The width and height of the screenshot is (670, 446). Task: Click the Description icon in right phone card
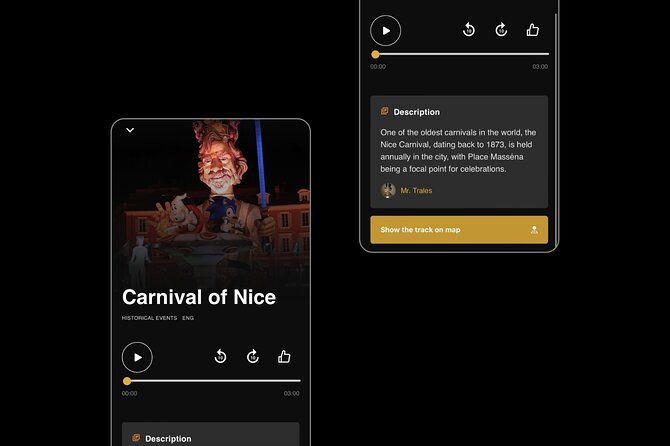pos(385,111)
